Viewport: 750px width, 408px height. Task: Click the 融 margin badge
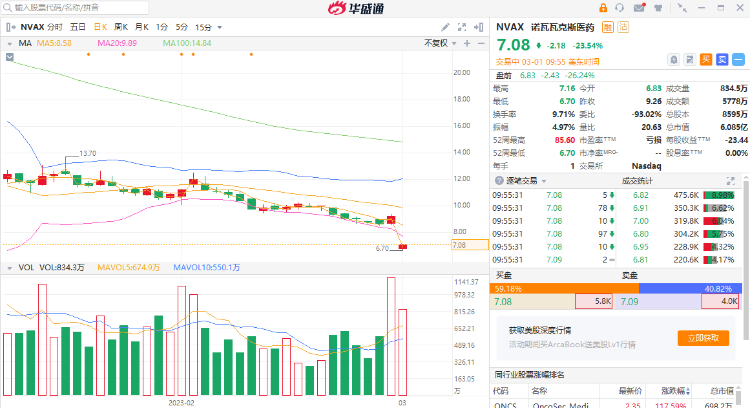(x=607, y=27)
